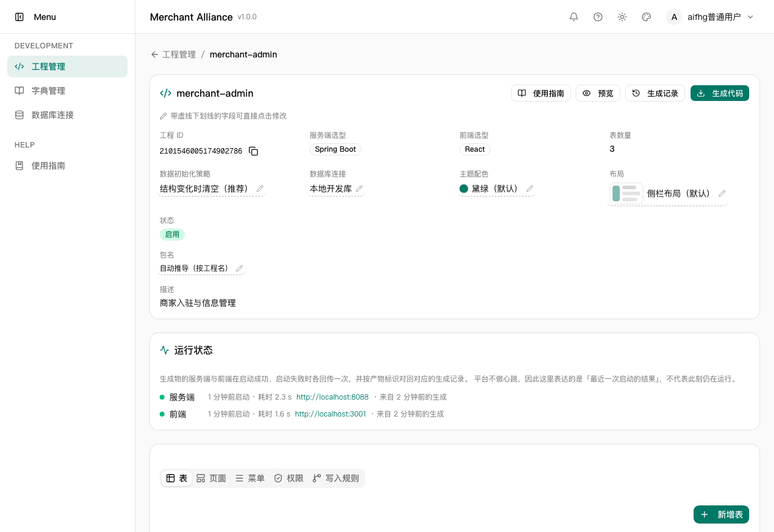Click the 生成代码 button
Image resolution: width=774 pixels, height=532 pixels.
tap(720, 93)
